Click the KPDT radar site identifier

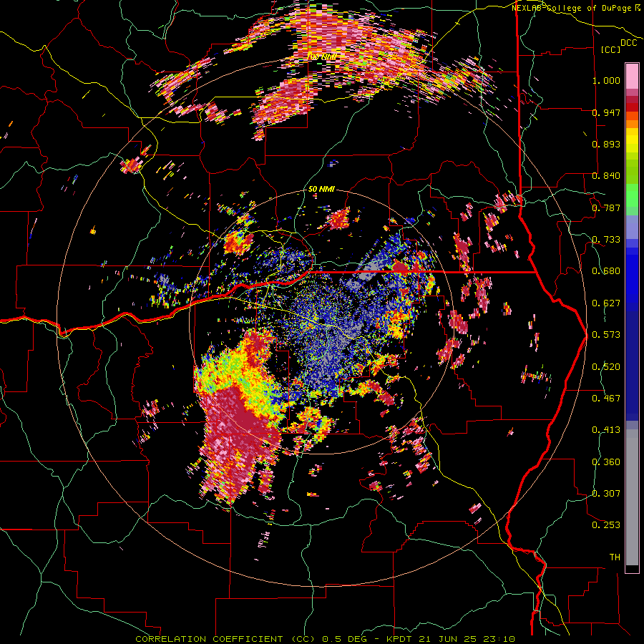pos(401,639)
